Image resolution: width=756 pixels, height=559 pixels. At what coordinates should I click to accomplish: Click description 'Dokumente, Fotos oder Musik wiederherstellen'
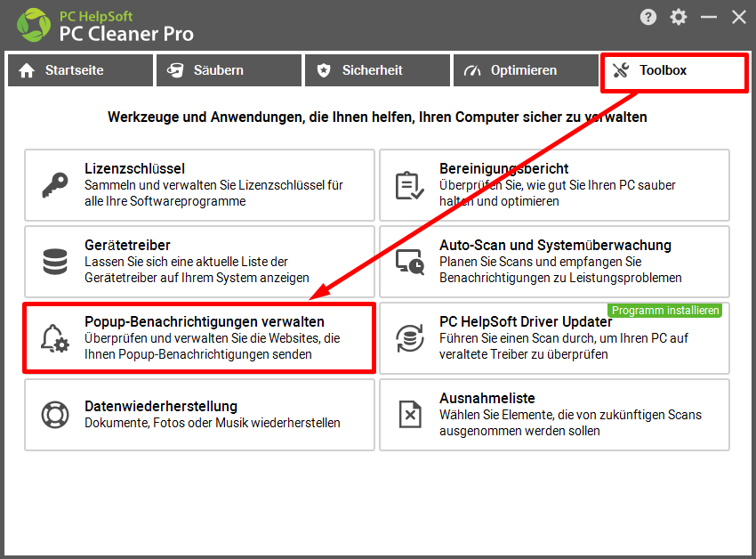click(213, 423)
